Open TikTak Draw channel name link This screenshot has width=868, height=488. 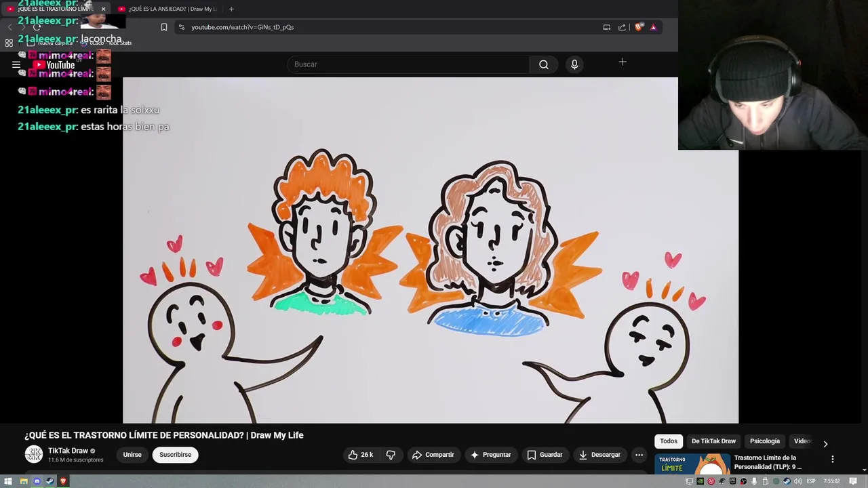click(x=68, y=451)
